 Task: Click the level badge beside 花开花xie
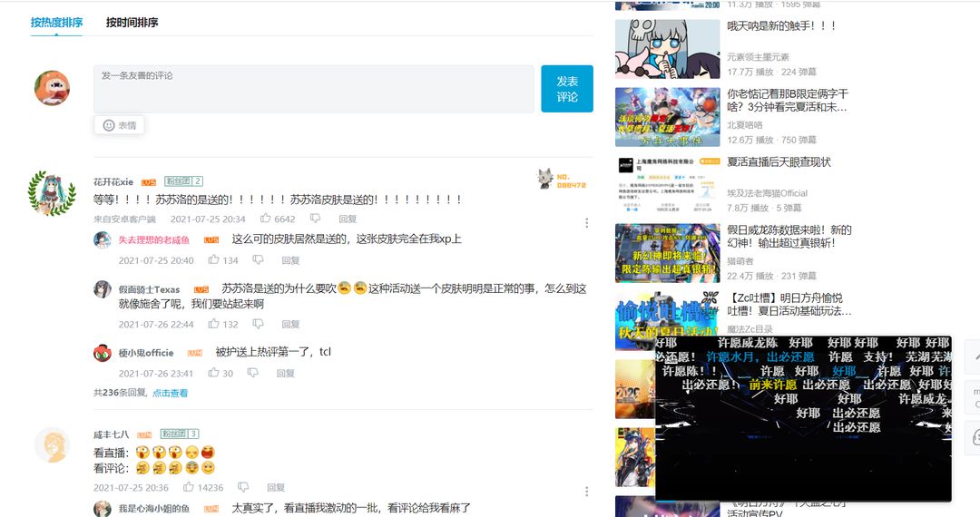click(148, 182)
